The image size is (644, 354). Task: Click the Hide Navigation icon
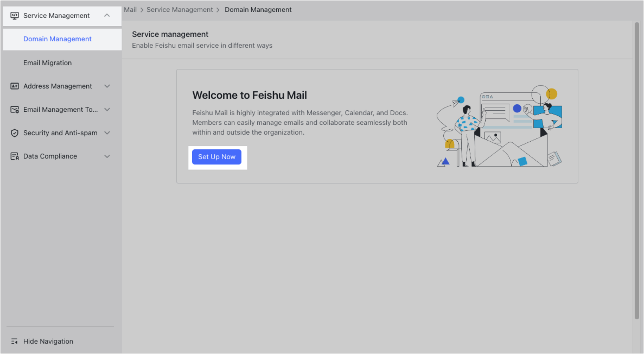(x=14, y=342)
